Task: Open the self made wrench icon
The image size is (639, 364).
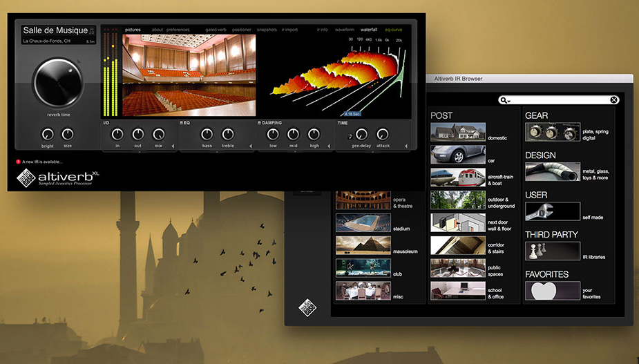Action: pyautogui.click(x=553, y=211)
